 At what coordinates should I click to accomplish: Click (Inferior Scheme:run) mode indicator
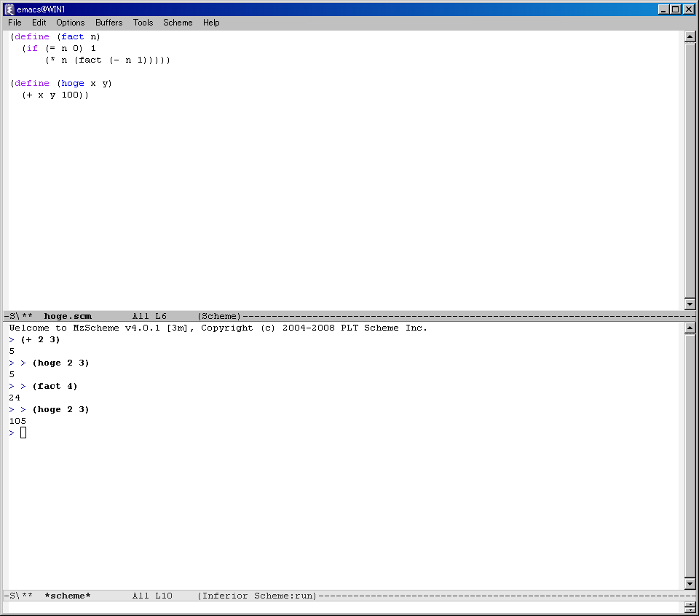257,596
